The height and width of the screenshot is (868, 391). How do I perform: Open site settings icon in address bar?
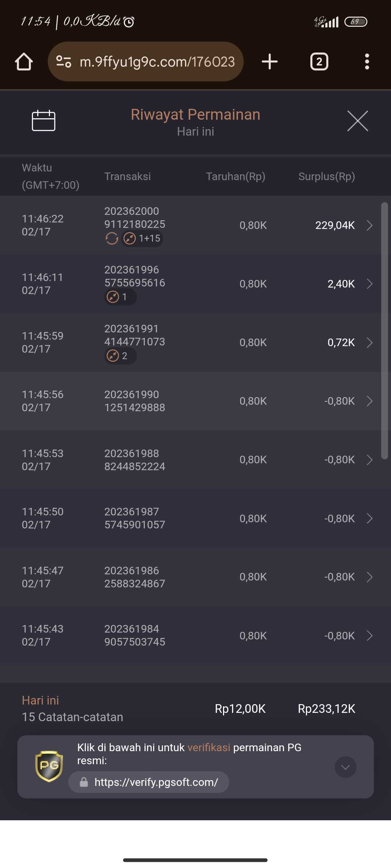point(64,61)
